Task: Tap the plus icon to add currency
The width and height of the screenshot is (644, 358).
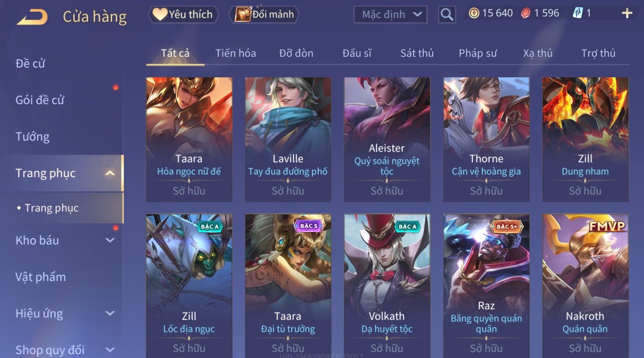Action: [x=627, y=13]
